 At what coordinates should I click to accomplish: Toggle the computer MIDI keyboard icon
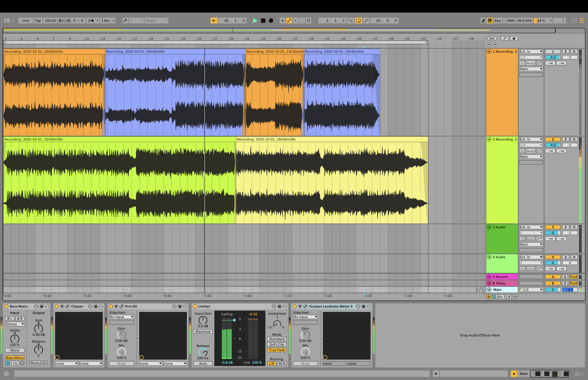tap(490, 20)
